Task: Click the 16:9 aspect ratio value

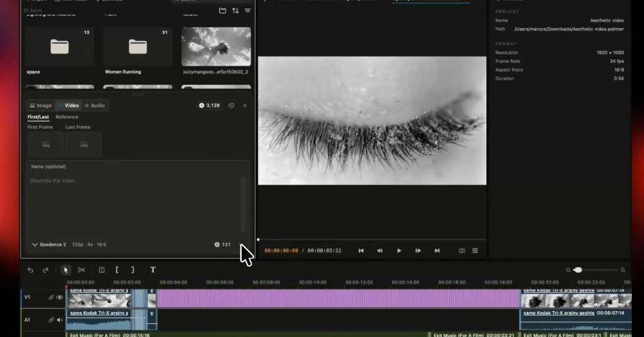Action: (x=619, y=70)
